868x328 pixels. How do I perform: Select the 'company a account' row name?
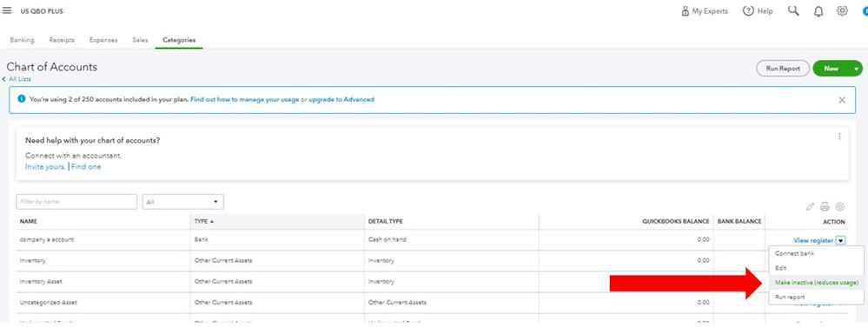tap(47, 240)
